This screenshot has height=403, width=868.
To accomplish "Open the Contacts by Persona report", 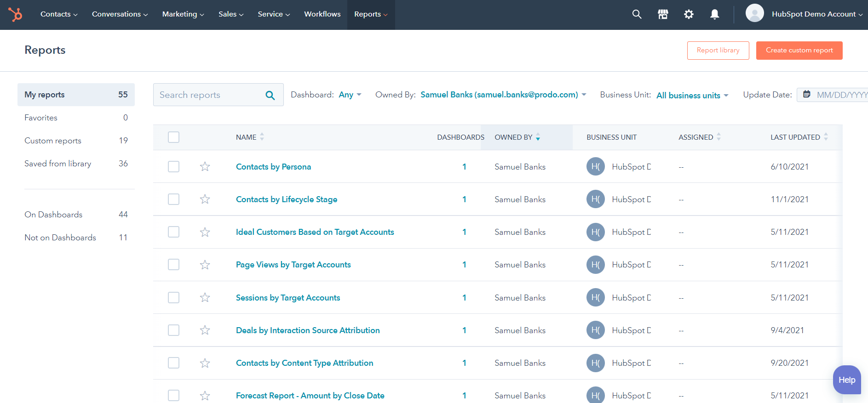I will pos(273,166).
